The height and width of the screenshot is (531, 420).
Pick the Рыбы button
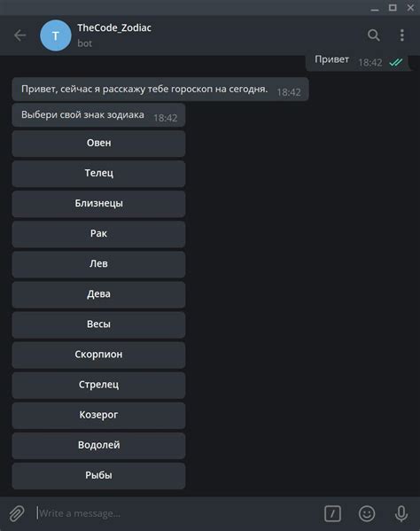pos(98,475)
